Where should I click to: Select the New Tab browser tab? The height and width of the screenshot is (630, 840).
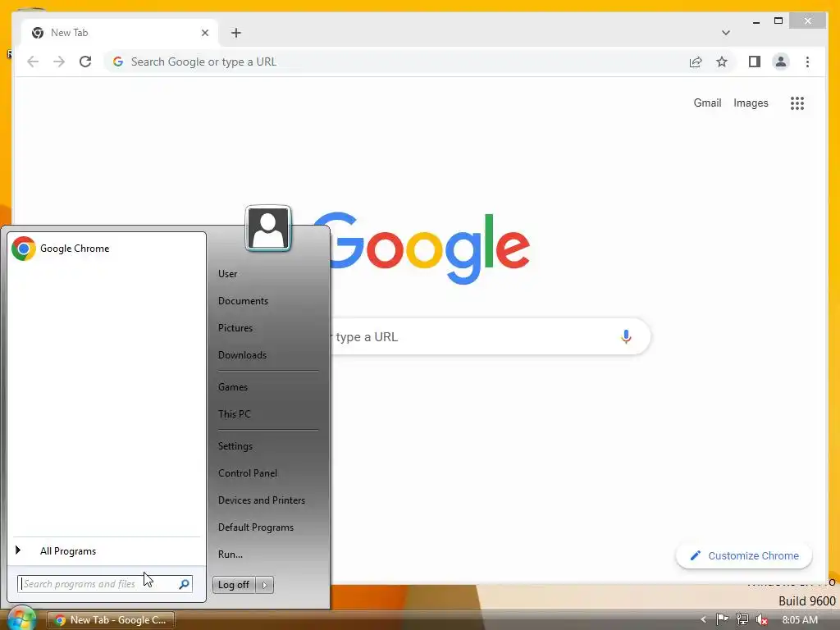coord(119,33)
